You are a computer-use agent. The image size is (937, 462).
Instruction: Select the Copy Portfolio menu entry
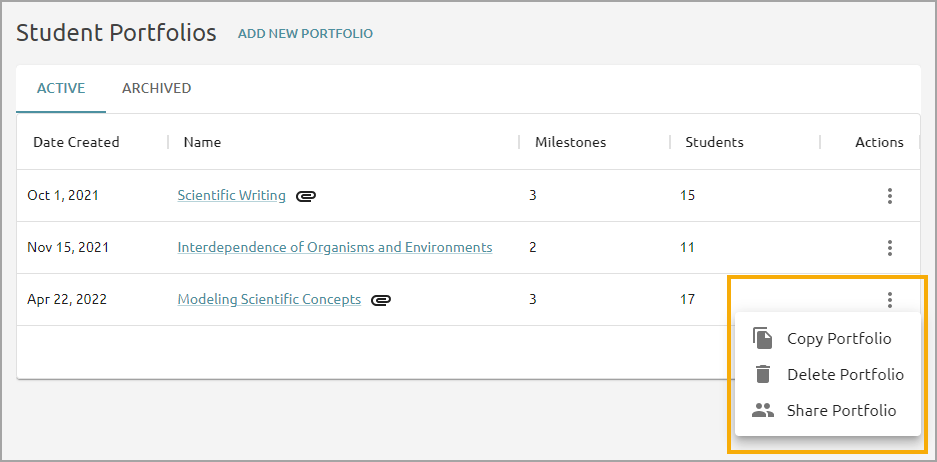[828, 338]
